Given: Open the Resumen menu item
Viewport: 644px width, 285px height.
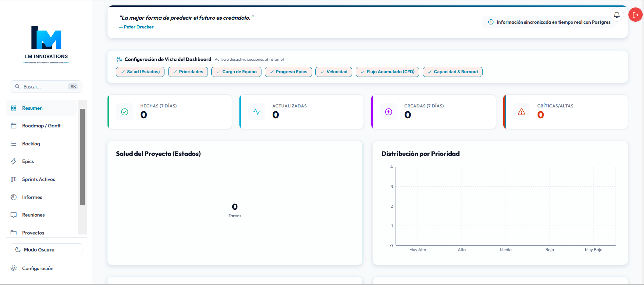Looking at the screenshot, I should point(41,108).
